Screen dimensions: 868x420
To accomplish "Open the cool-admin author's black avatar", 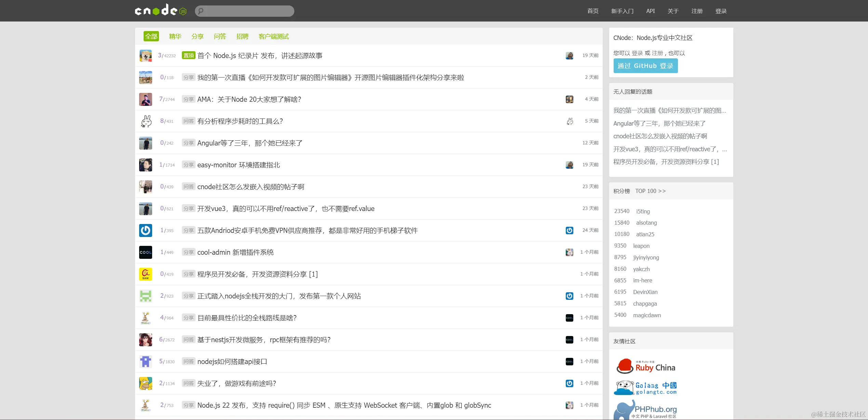I will (x=145, y=252).
